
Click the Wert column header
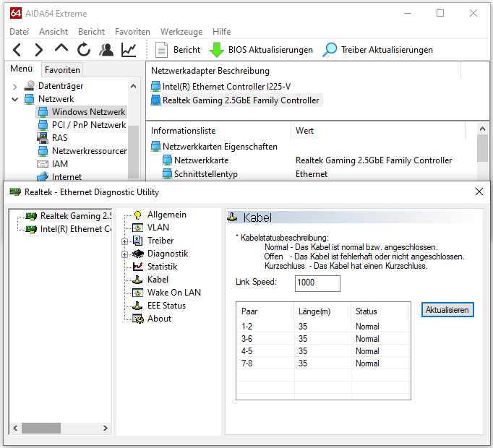pyautogui.click(x=304, y=131)
